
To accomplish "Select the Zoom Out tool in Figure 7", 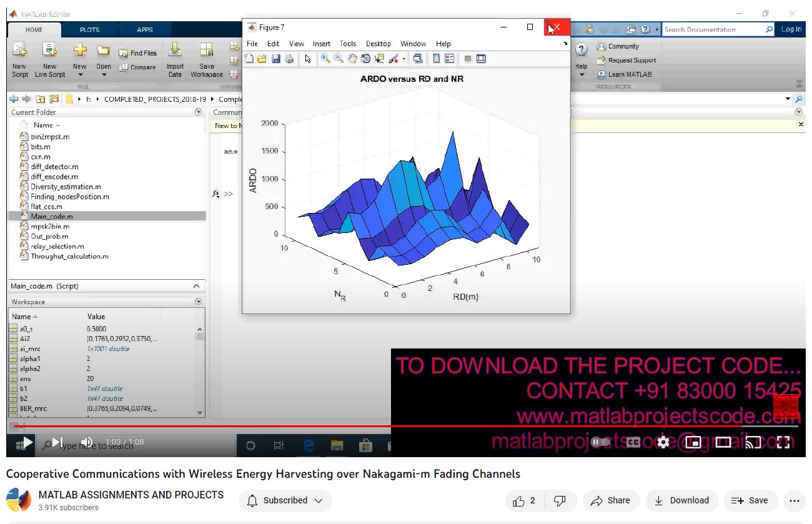I will pos(339,59).
